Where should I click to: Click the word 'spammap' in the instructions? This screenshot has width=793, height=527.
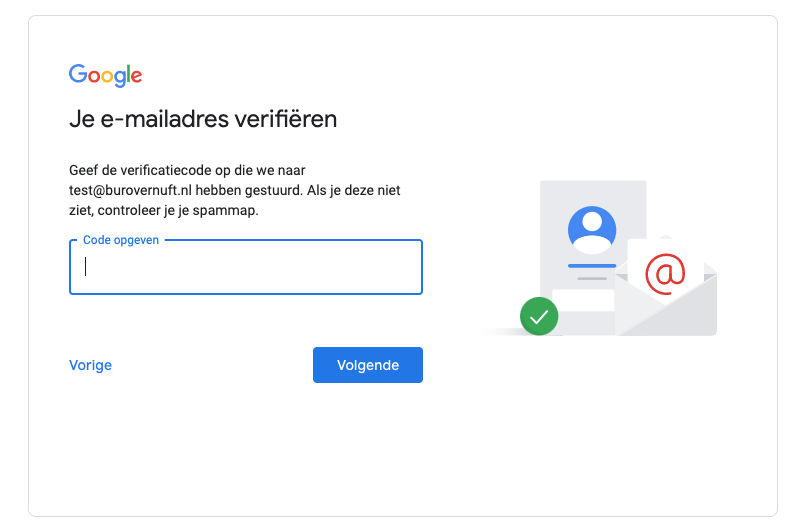229,211
